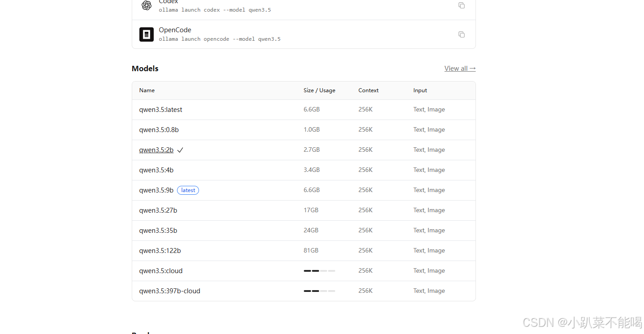Open the qwen3.5:27b model

point(158,210)
